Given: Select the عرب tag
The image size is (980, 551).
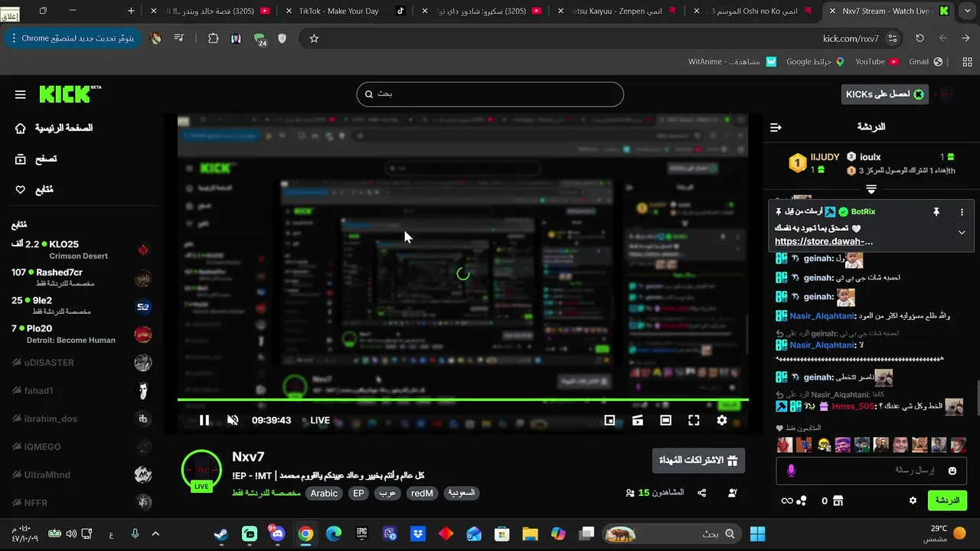Looking at the screenshot, I should coord(387,494).
